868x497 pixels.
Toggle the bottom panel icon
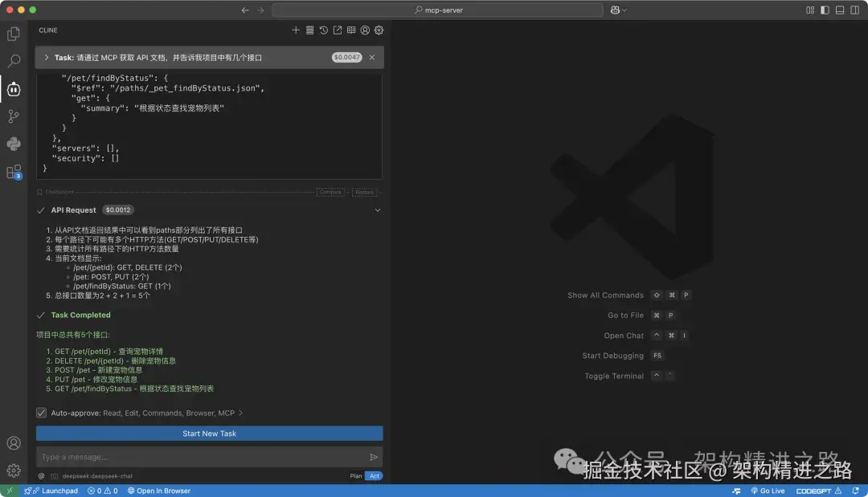(x=840, y=10)
